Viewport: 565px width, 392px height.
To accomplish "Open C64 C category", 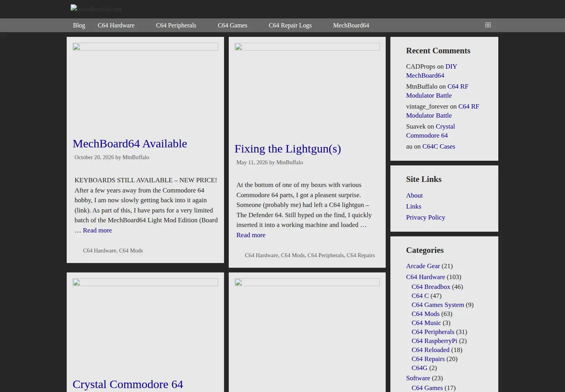I will [420, 296].
